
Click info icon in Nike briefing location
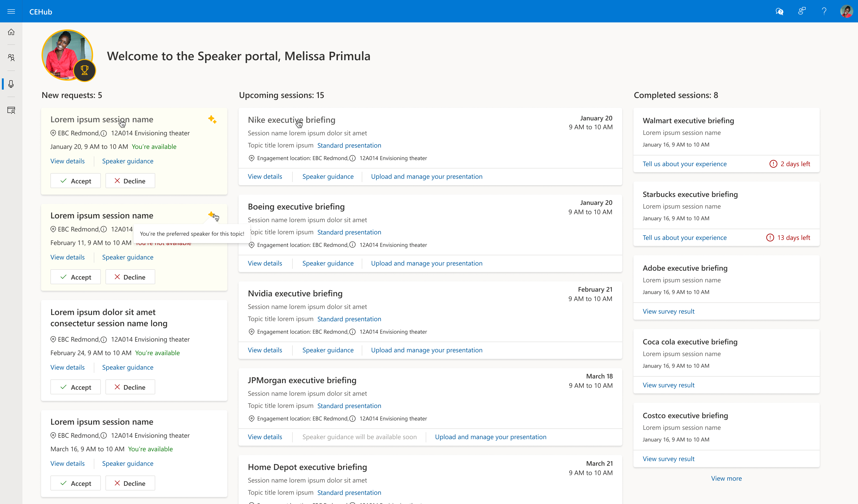tap(353, 158)
